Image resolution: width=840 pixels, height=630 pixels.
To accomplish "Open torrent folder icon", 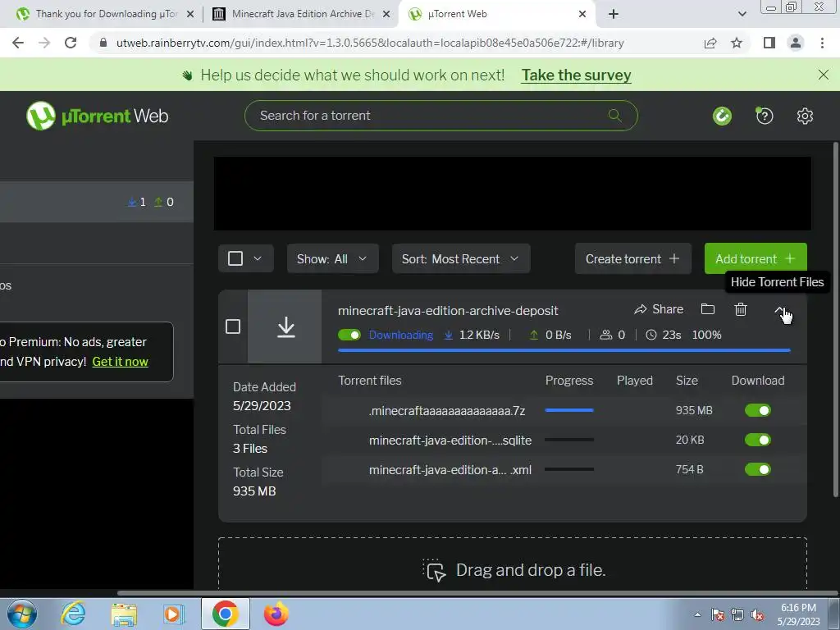I will 708,309.
